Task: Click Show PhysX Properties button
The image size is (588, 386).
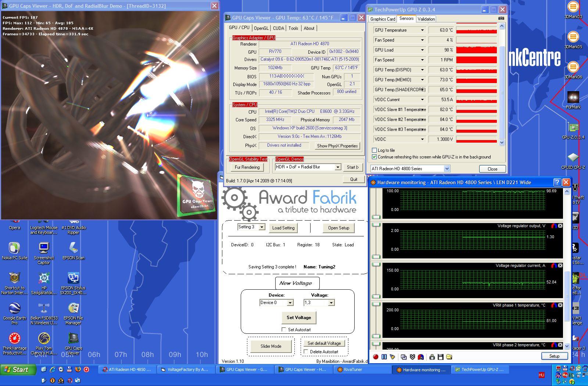Action: coord(337,146)
